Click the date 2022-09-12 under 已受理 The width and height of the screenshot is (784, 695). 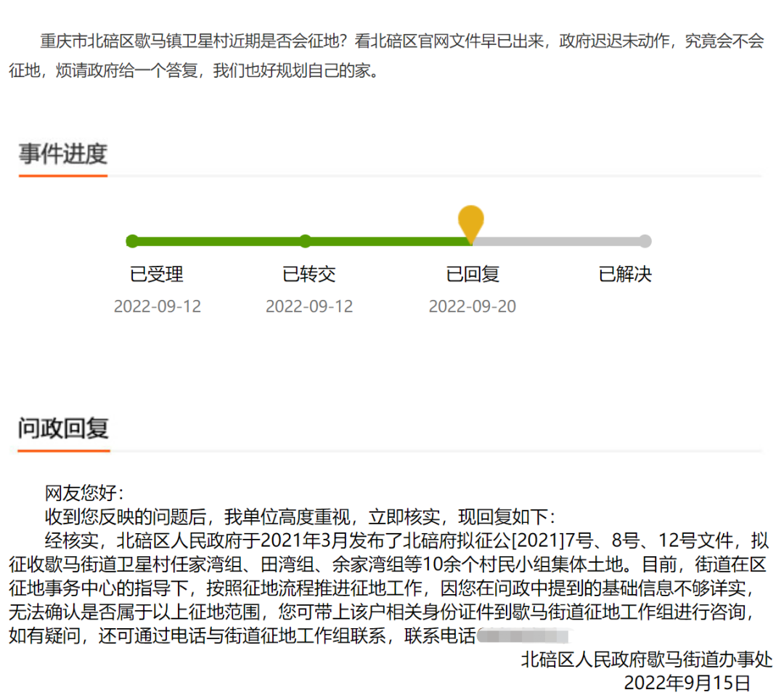point(158,306)
